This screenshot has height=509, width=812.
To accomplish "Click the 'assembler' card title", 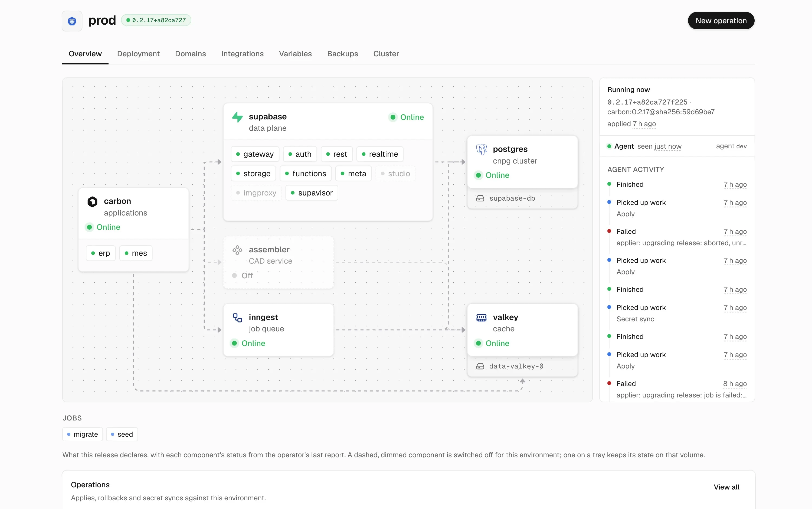I will pos(269,249).
